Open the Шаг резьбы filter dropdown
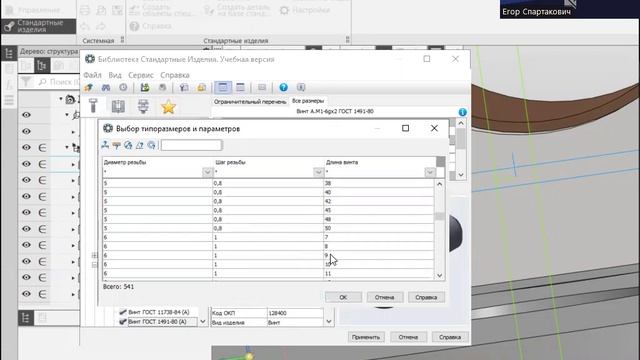 tap(318, 172)
